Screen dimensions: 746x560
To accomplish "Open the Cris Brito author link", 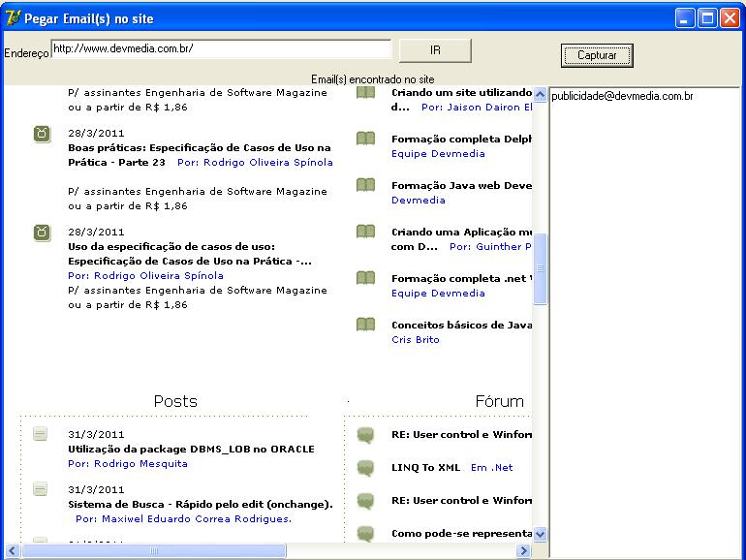I will (415, 340).
